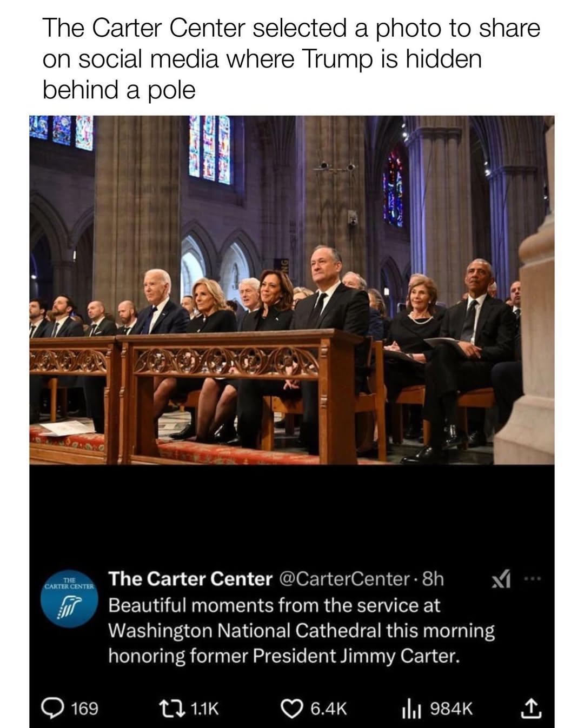The image size is (584, 728).
Task: Click the 6.4K likes count
Action: 328,709
